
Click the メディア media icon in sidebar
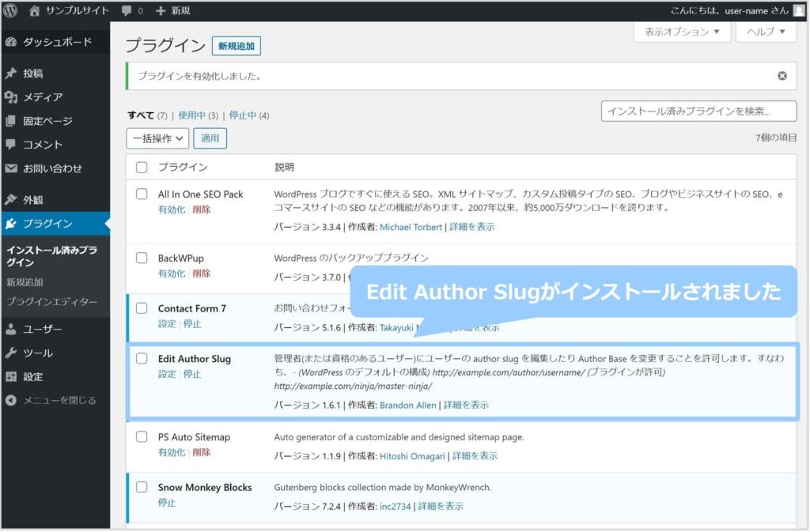pos(11,97)
